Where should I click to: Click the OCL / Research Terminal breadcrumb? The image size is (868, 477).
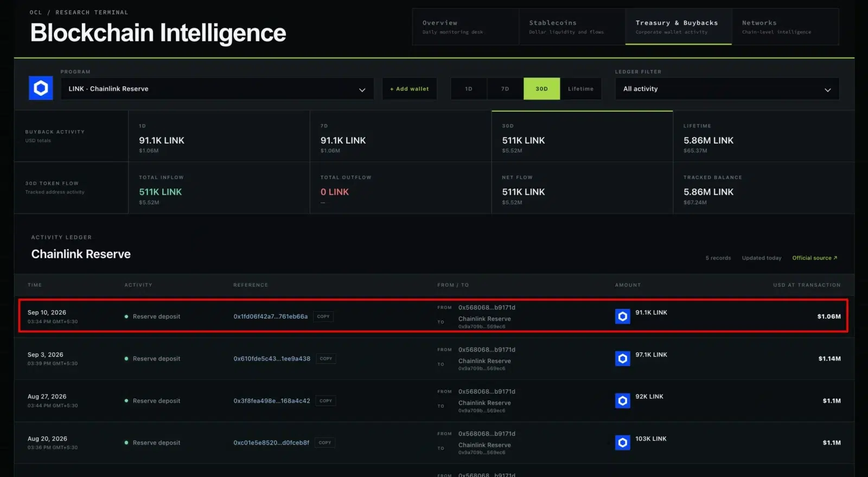click(79, 12)
